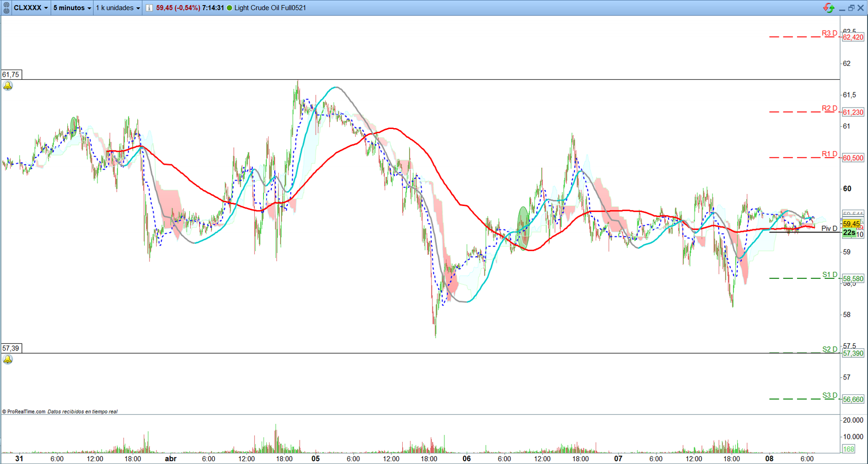Click the 61,230 price tag
The height and width of the screenshot is (464, 868).
click(x=853, y=112)
